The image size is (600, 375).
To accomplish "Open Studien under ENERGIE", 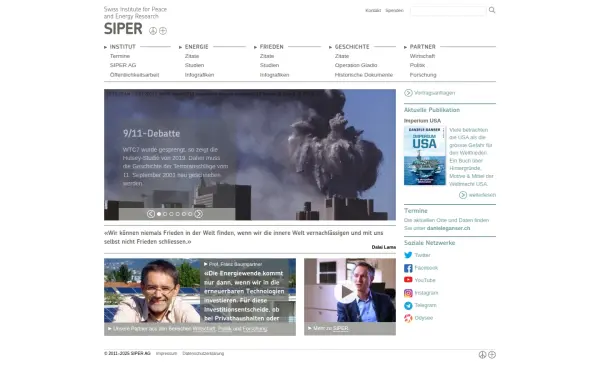I will point(194,65).
